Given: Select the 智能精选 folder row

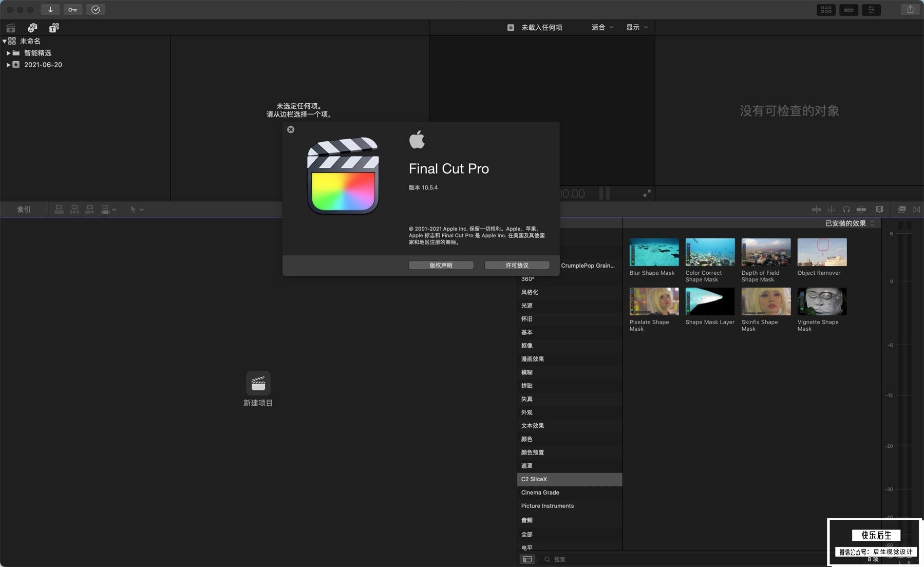Looking at the screenshot, I should 85,53.
